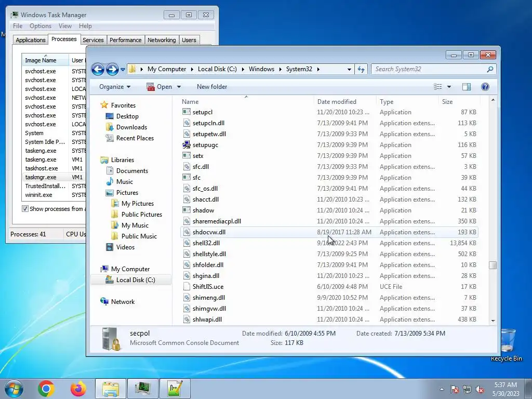Select the shell32.dll file icon
This screenshot has height=399, width=532.
(x=187, y=243)
